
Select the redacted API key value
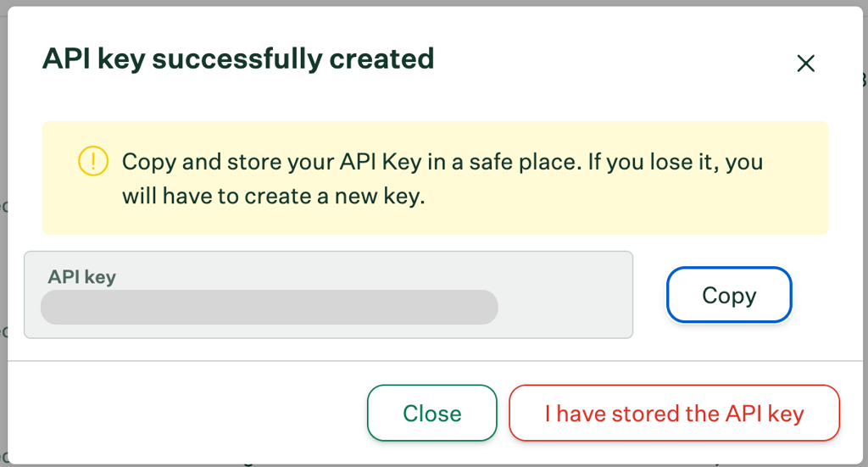pos(269,307)
